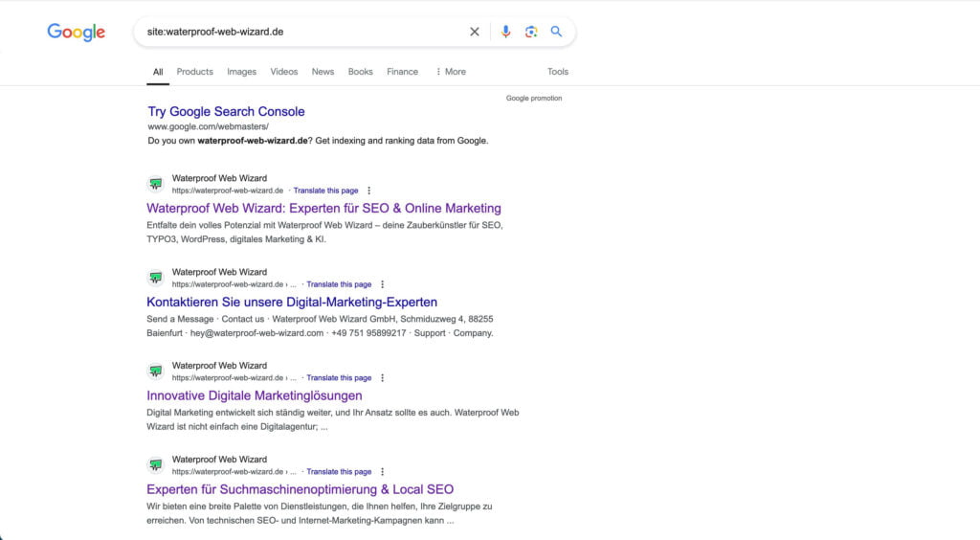Translate the Innovative Digitale Marketinglösungen page
The width and height of the screenshot is (980, 540).
[x=339, y=378]
